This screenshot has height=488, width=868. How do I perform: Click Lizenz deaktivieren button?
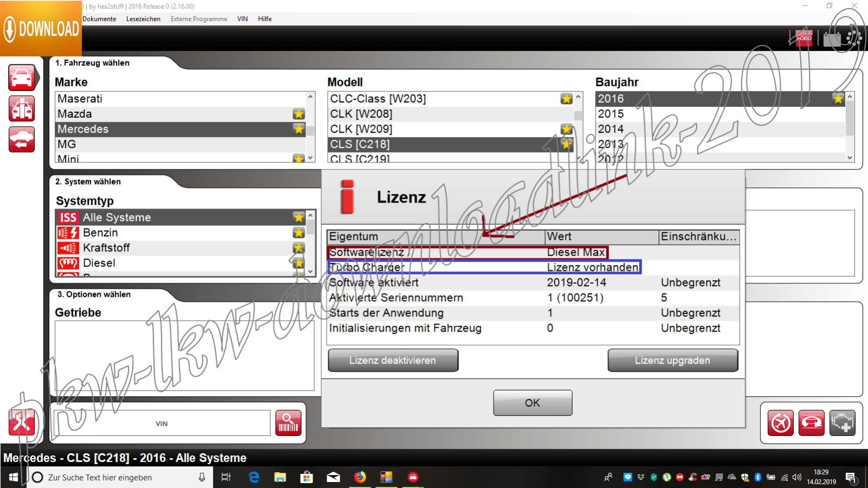coord(393,360)
